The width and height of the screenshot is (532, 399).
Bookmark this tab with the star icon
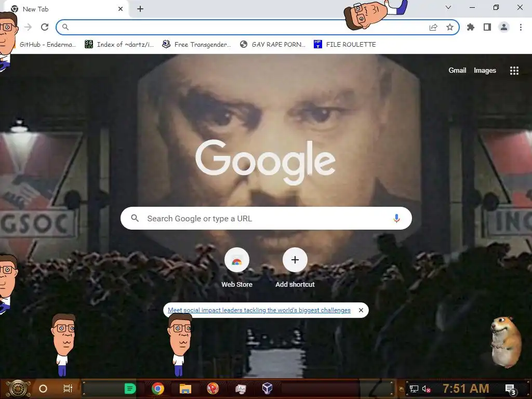[x=450, y=27]
